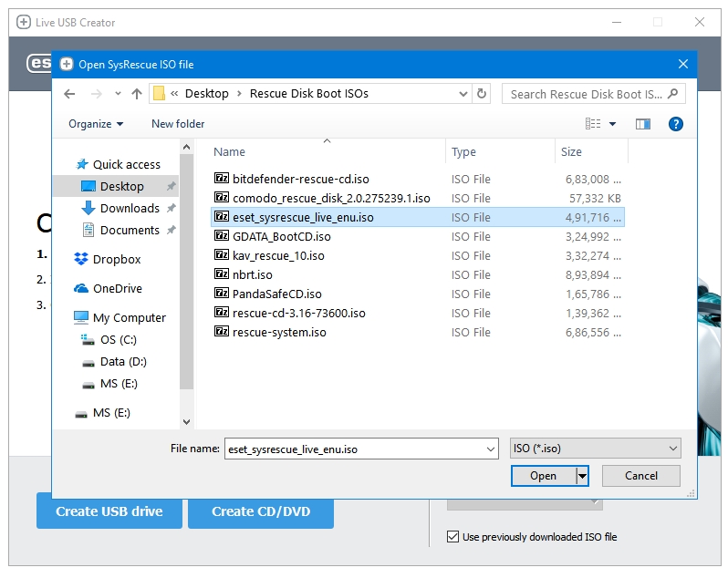Click the Back navigation arrow
The width and height of the screenshot is (728, 578).
[x=69, y=94]
